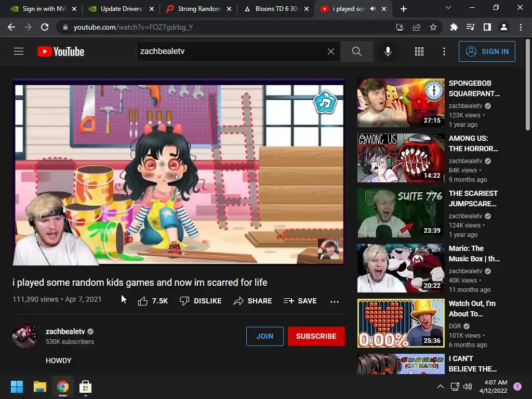This screenshot has height=399, width=532.
Task: Open zachbealetv channel name link
Action: [65, 331]
